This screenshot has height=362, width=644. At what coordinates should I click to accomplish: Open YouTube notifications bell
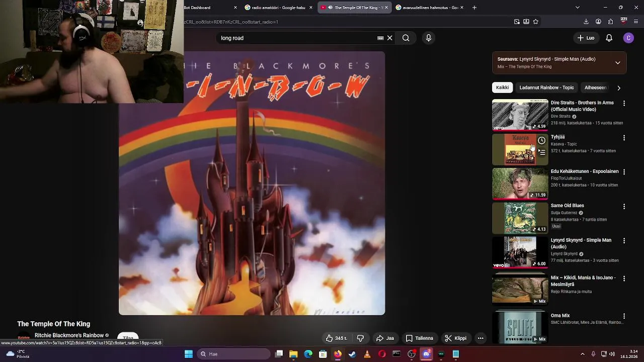(609, 38)
